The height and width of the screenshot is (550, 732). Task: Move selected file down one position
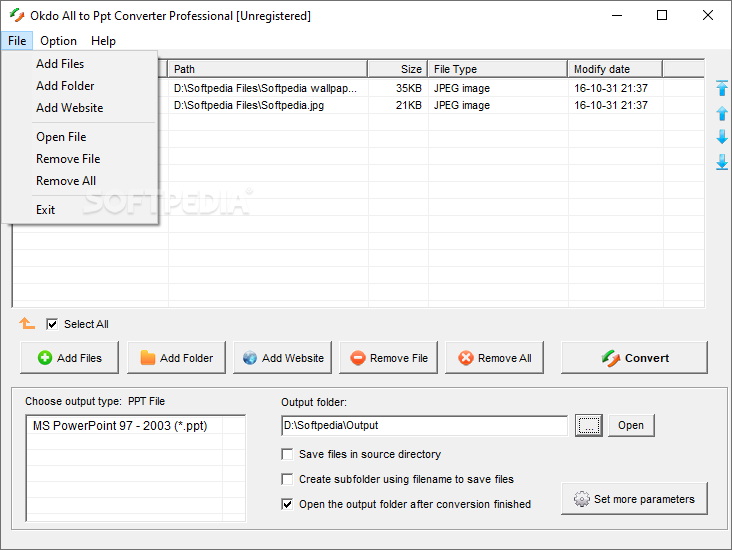point(722,137)
